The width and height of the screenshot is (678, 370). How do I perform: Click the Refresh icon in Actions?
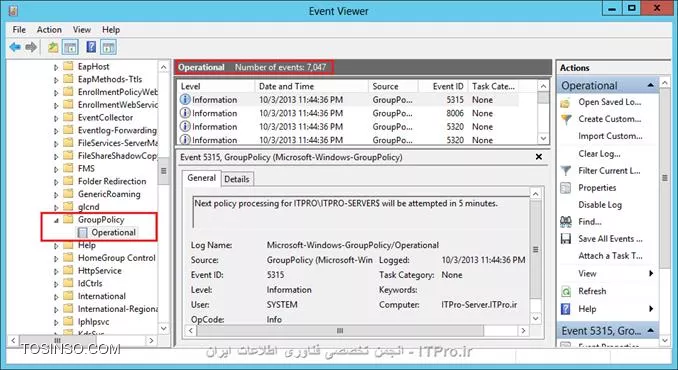566,291
